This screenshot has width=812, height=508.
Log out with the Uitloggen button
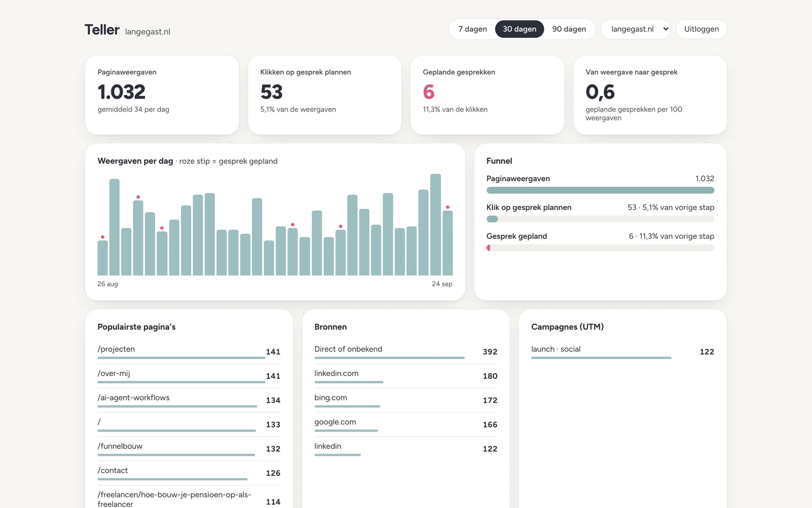pos(701,29)
